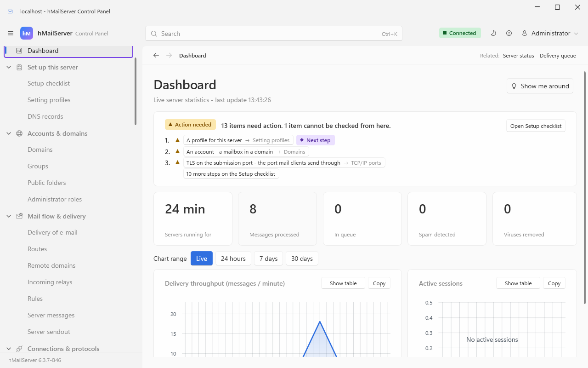
Task: Go forward with the right arrow
Action: [169, 55]
